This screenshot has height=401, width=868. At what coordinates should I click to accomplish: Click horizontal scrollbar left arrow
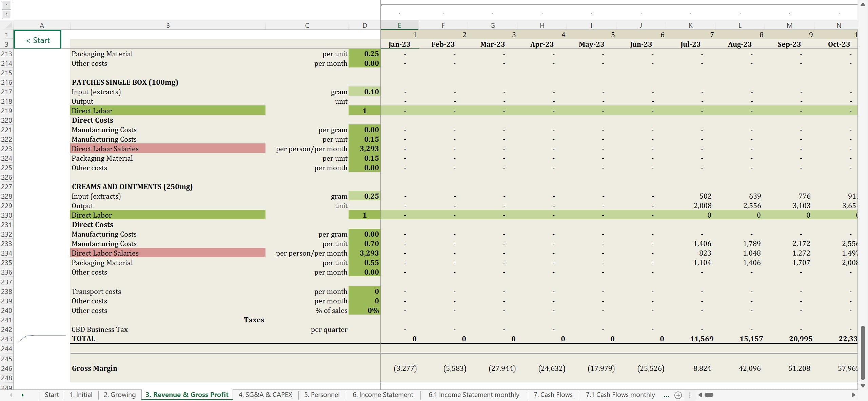tap(700, 395)
